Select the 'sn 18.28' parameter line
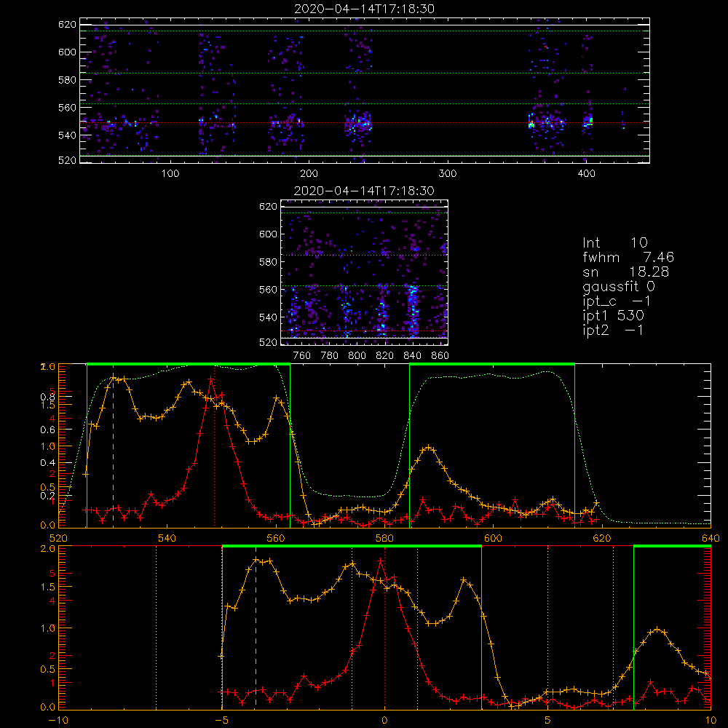The height and width of the screenshot is (728, 728). tap(625, 272)
